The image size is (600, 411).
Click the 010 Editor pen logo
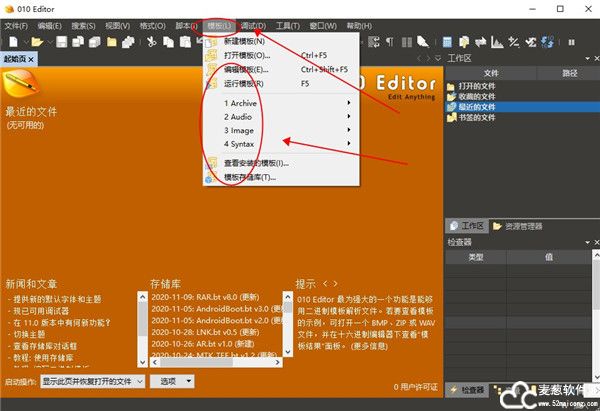point(21,83)
